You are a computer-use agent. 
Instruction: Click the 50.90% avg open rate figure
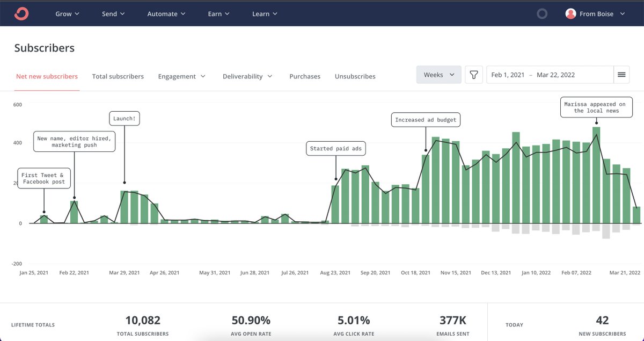tap(251, 321)
